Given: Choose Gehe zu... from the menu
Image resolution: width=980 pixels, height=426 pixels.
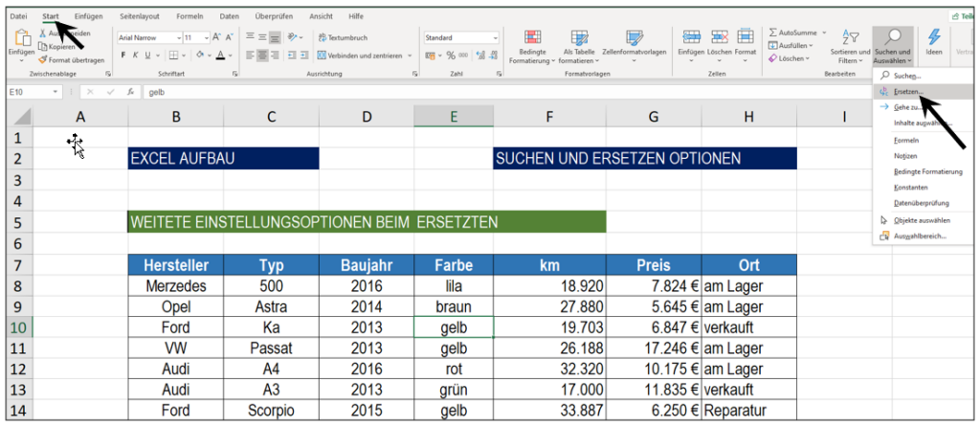Looking at the screenshot, I should (922, 107).
